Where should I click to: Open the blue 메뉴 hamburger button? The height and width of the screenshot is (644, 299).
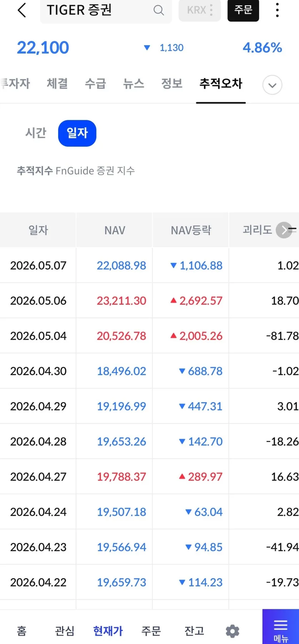click(x=281, y=627)
